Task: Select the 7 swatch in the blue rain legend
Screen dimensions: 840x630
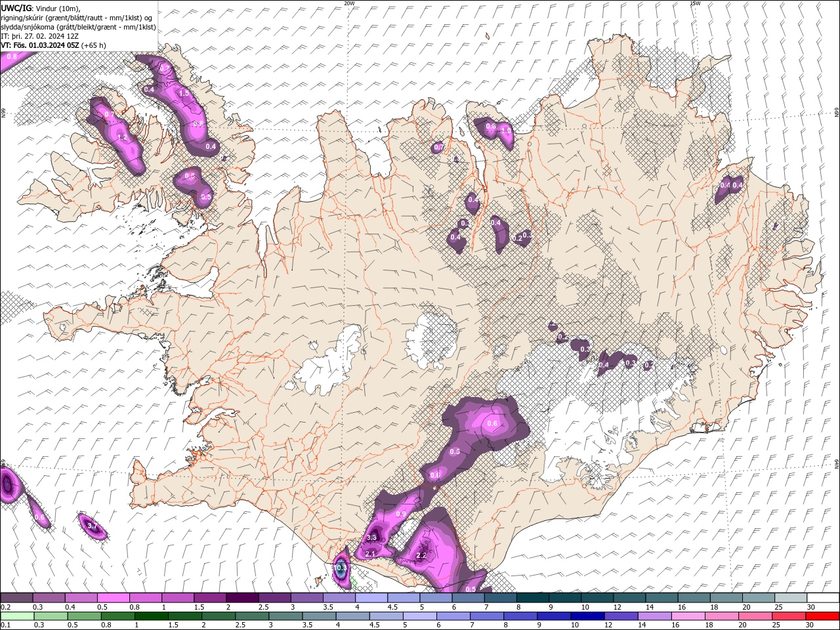Action: tap(486, 616)
